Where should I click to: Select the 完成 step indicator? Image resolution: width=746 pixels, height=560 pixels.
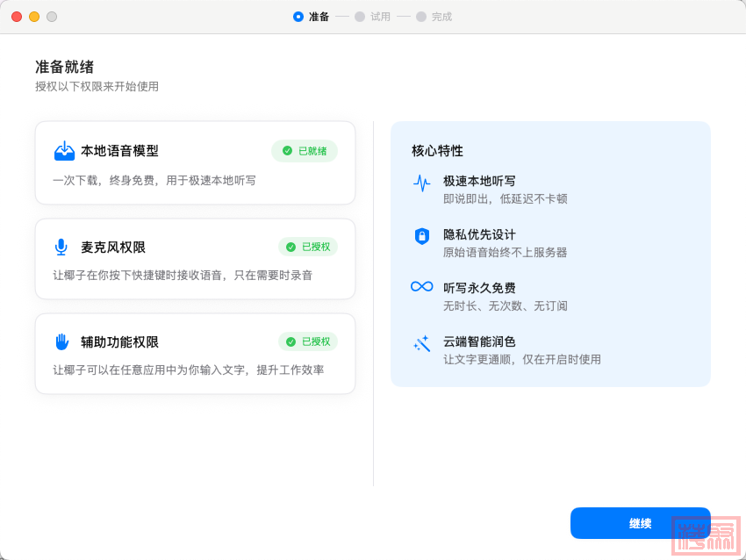(x=434, y=17)
